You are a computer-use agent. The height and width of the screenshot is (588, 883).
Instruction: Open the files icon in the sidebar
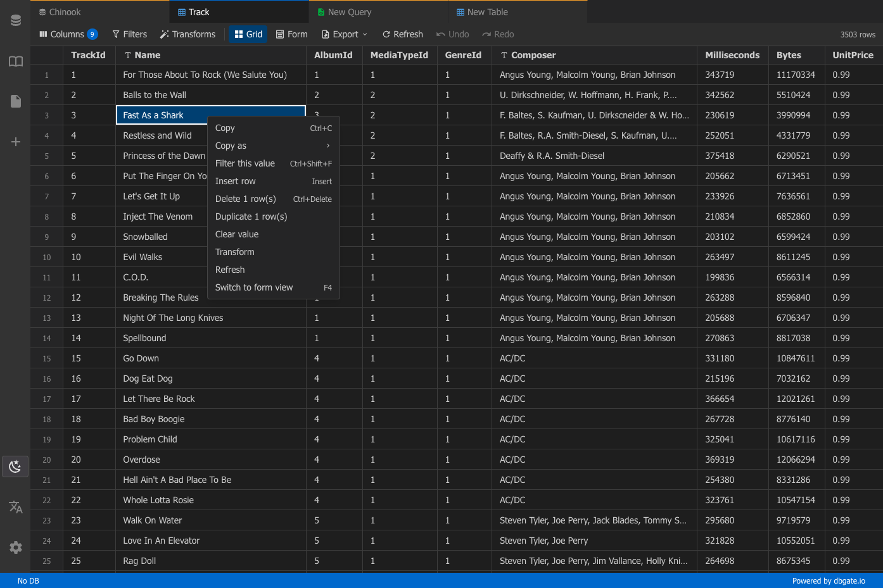point(16,101)
